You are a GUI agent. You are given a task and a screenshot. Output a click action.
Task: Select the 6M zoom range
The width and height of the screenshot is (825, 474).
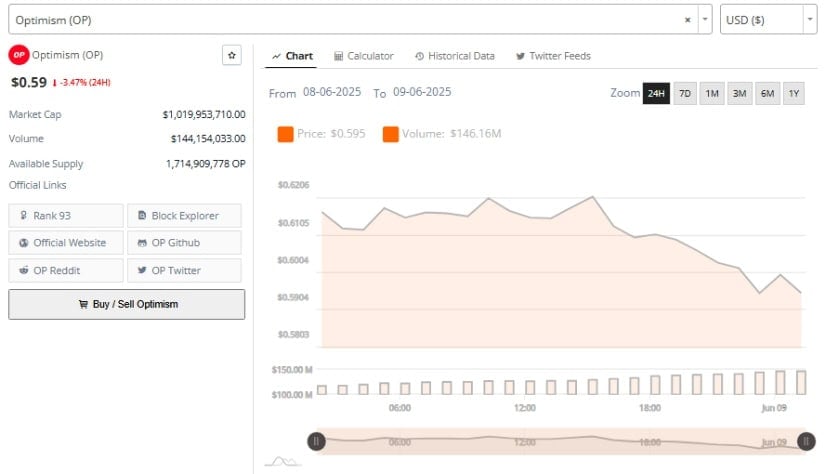coord(767,94)
